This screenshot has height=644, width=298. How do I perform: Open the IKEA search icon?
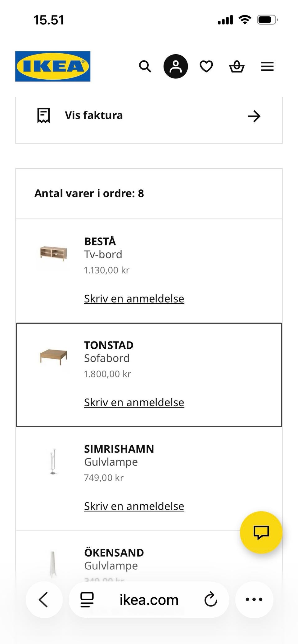[x=145, y=66]
